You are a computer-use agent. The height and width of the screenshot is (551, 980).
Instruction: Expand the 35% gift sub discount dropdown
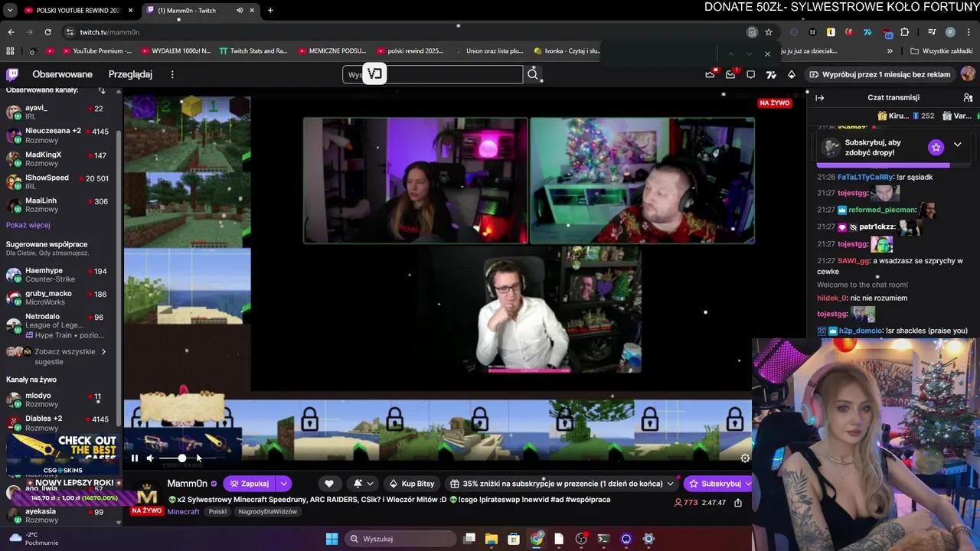562,484
